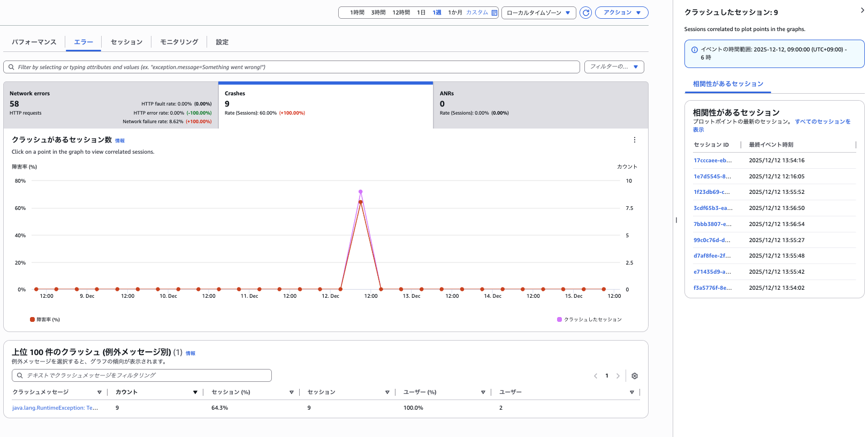
Task: Sort by the カウント column arrow
Action: (195, 393)
